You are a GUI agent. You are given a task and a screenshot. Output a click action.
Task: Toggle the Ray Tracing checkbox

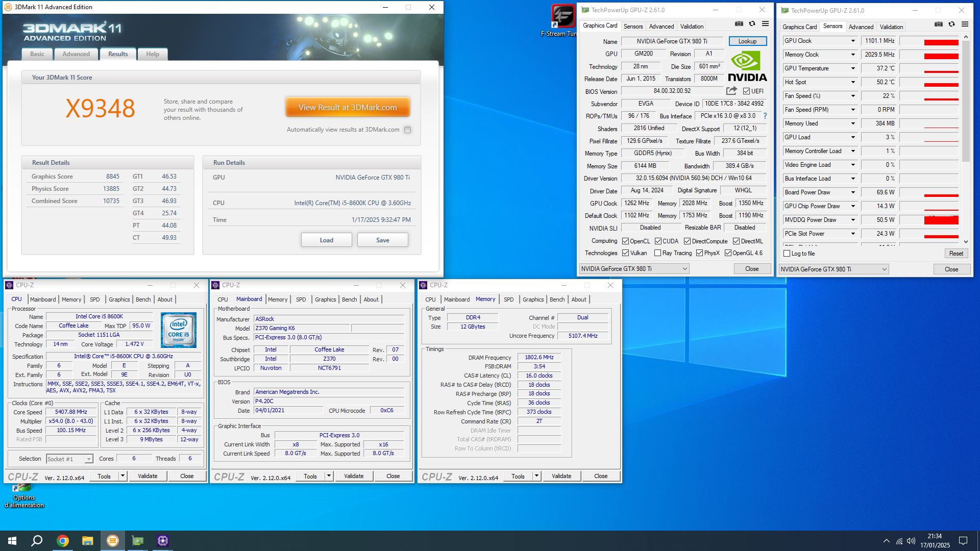click(x=658, y=253)
